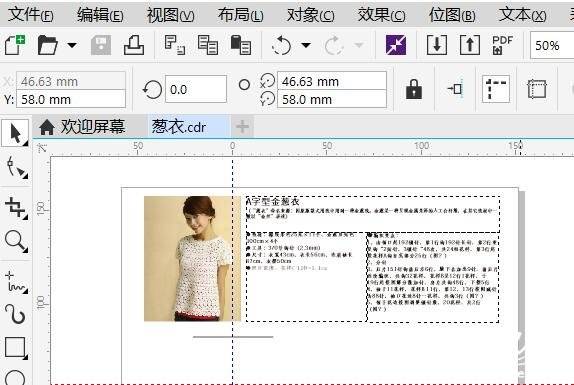574x385 pixels.
Task: Open the 布局(L) menu
Action: point(240,15)
